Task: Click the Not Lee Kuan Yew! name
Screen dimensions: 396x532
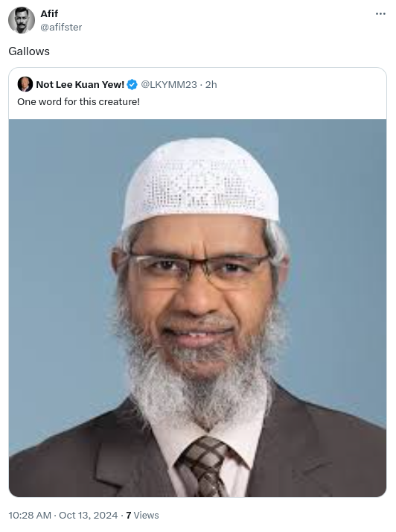Action: tap(80, 84)
